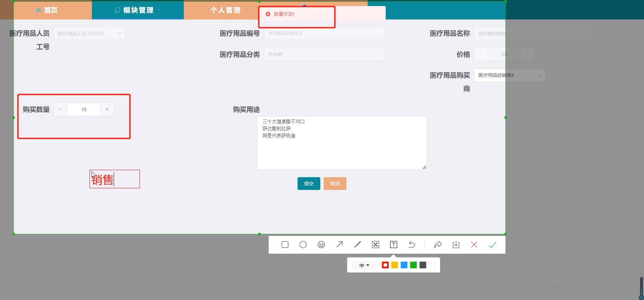
Task: Click the 提交 submit button
Action: click(309, 184)
